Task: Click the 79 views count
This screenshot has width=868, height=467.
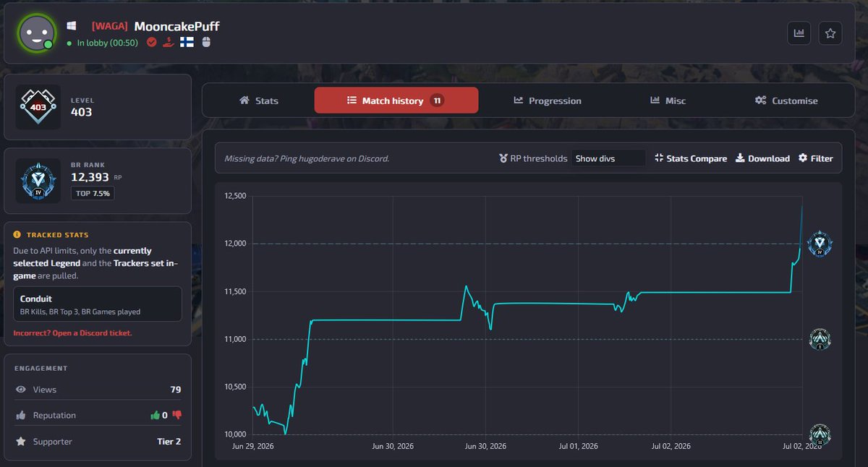Action: pos(175,390)
